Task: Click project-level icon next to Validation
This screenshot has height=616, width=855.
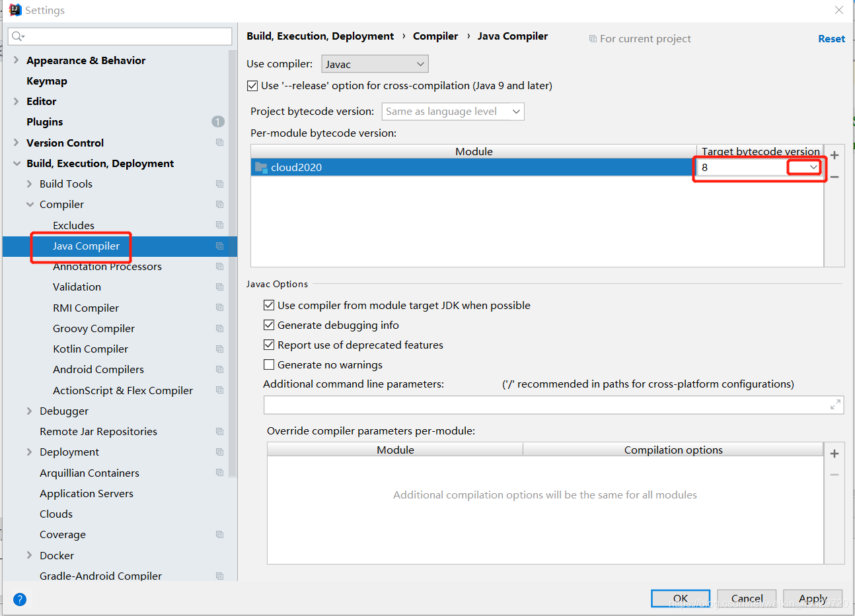Action: point(219,287)
